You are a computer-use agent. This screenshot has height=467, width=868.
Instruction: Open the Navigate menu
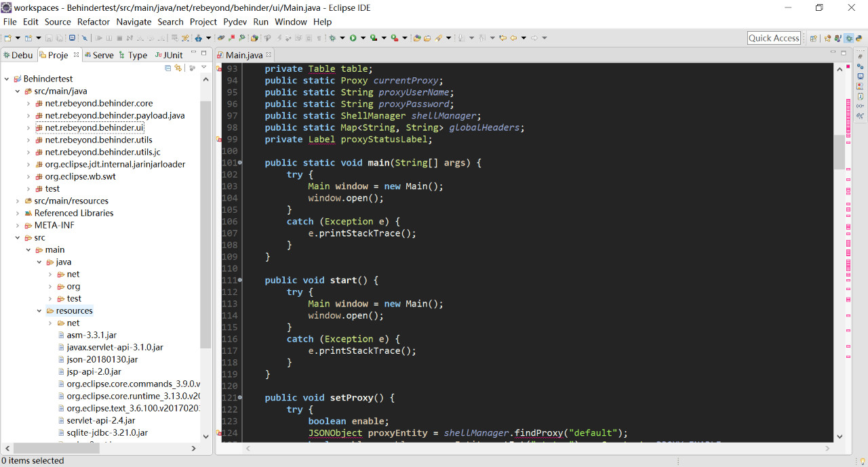coord(134,22)
